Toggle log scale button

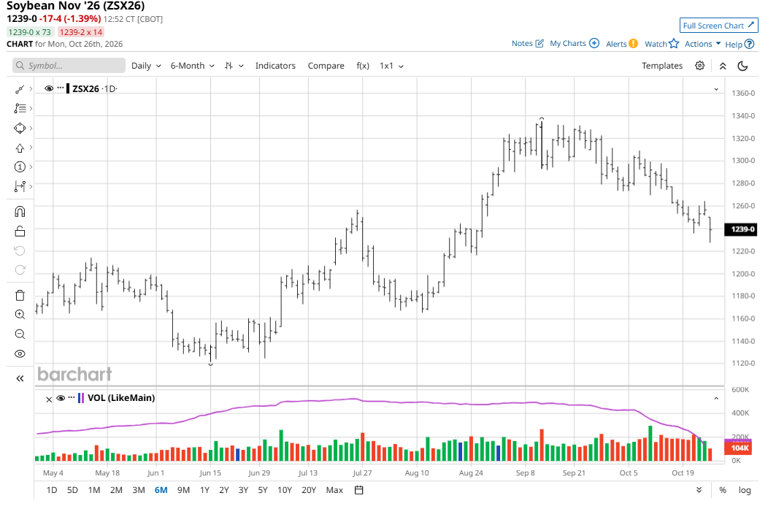(x=744, y=490)
